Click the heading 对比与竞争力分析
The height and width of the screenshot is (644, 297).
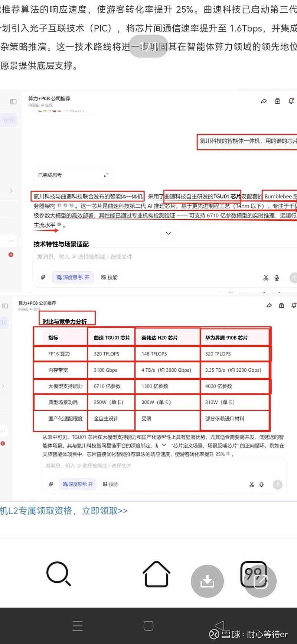pyautogui.click(x=65, y=321)
